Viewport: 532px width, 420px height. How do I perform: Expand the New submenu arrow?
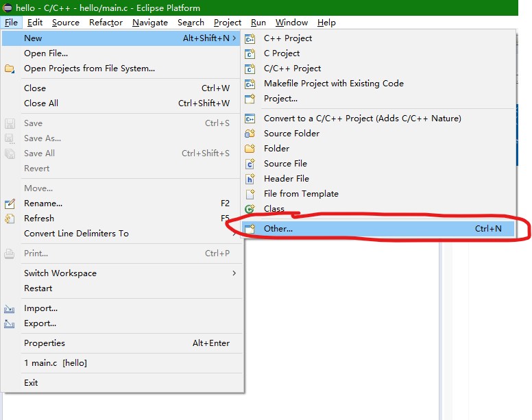pos(234,38)
